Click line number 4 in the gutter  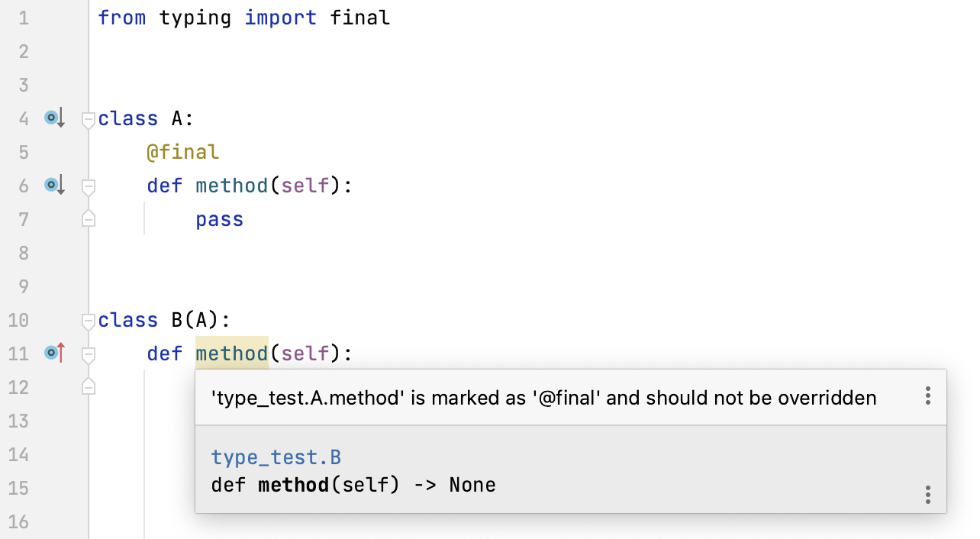point(23,118)
